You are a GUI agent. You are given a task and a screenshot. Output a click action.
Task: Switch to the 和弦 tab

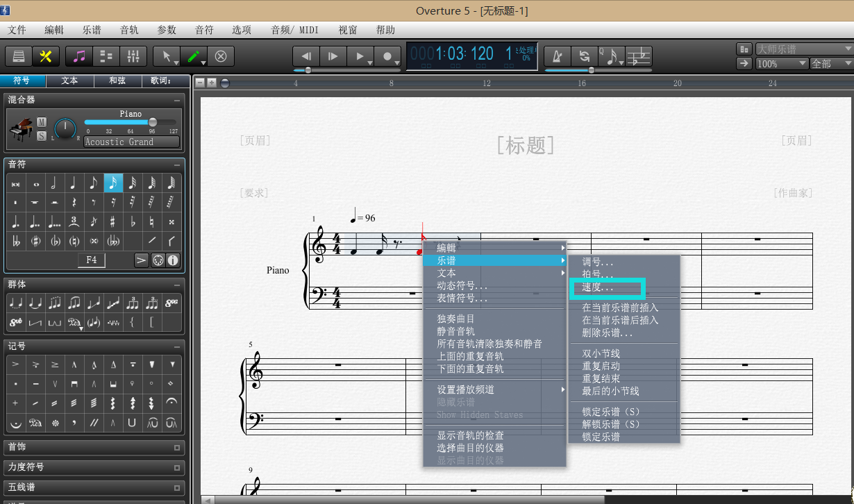click(x=117, y=81)
